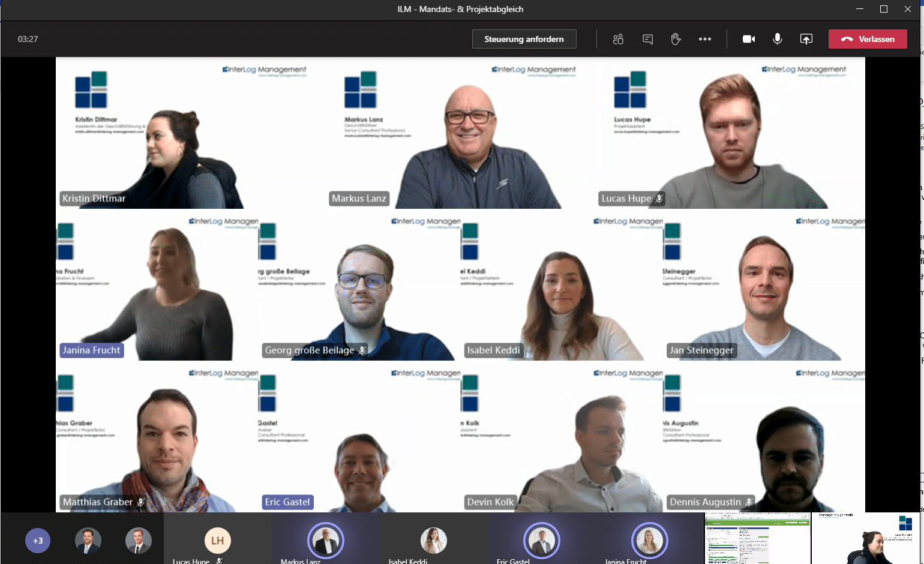
Task: Click the LH initials avatar in the bottom strip
Action: pos(218,541)
